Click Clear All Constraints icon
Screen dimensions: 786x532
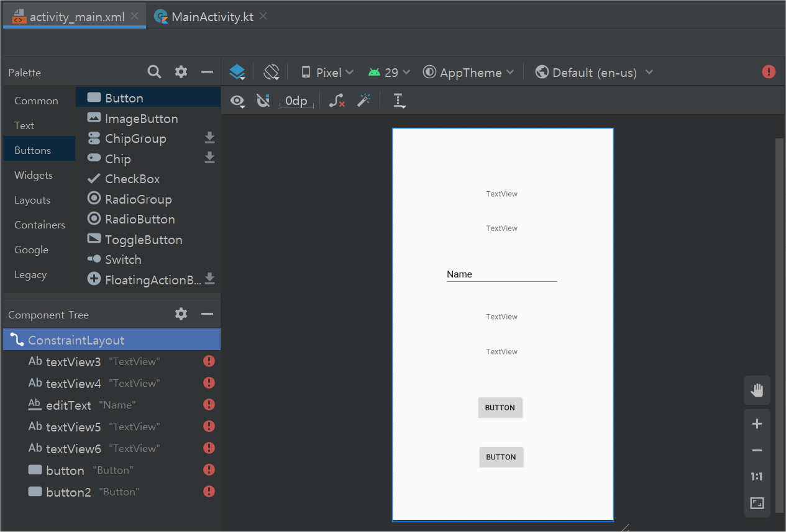(x=337, y=101)
